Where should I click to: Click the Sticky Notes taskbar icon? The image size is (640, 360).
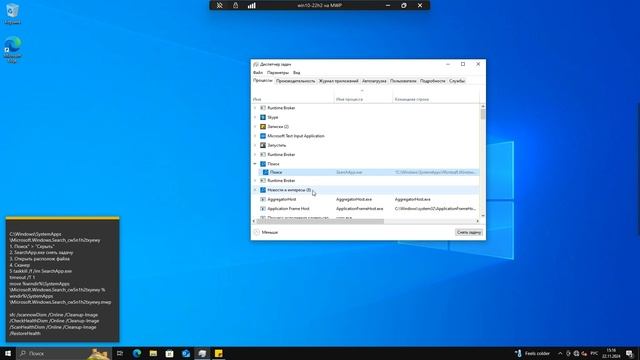point(218,353)
